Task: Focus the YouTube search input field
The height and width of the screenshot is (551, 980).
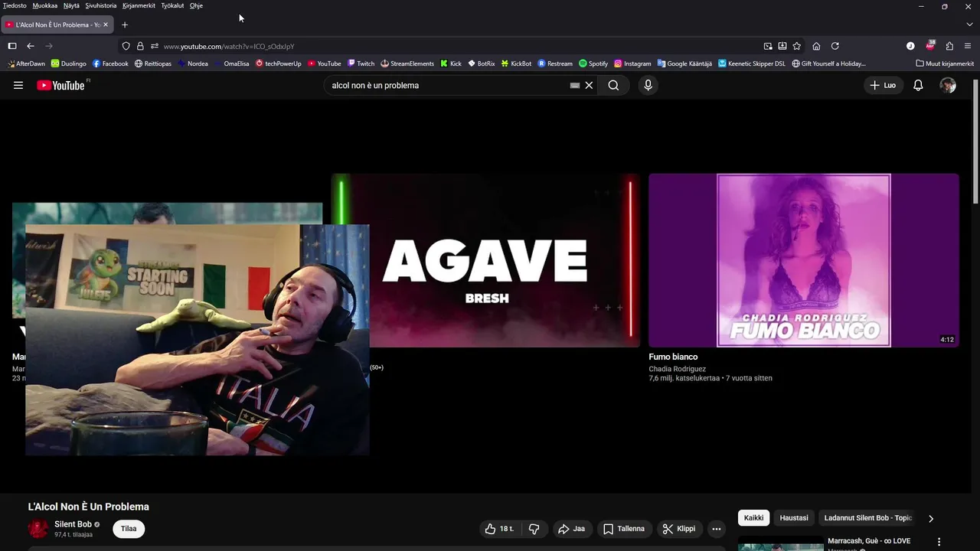Action: 448,86
